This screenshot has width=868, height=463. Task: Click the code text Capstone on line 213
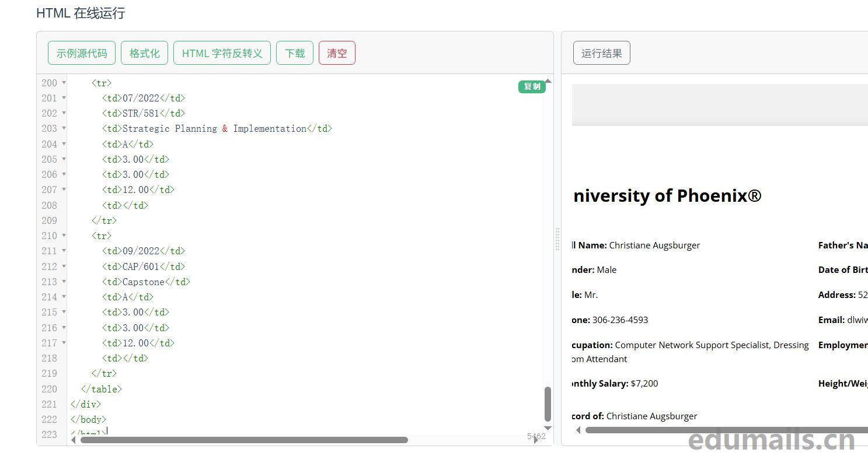(143, 282)
